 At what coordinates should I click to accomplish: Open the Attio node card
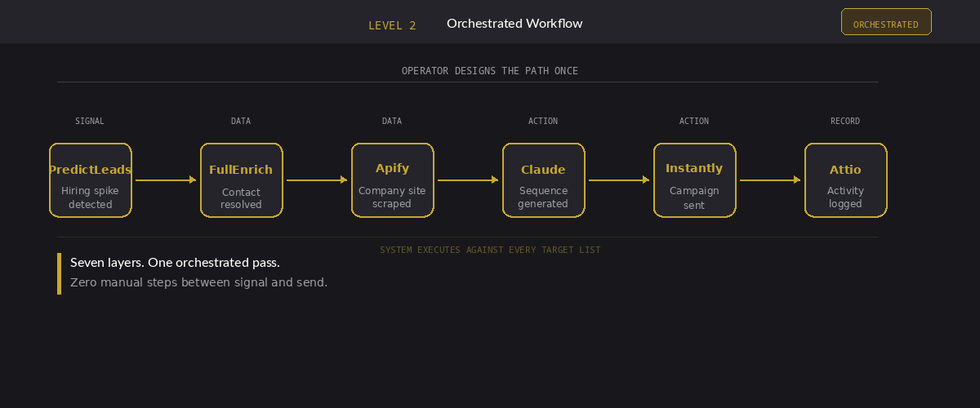(846, 180)
